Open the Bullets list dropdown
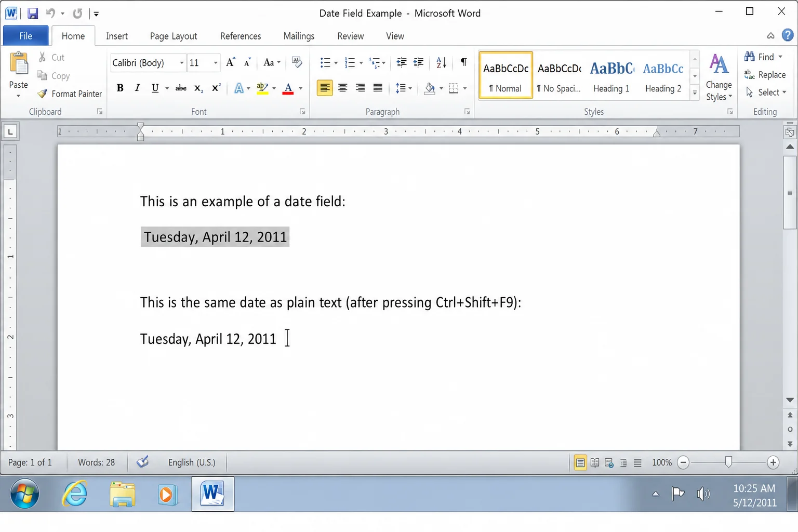The image size is (798, 532). tap(336, 63)
